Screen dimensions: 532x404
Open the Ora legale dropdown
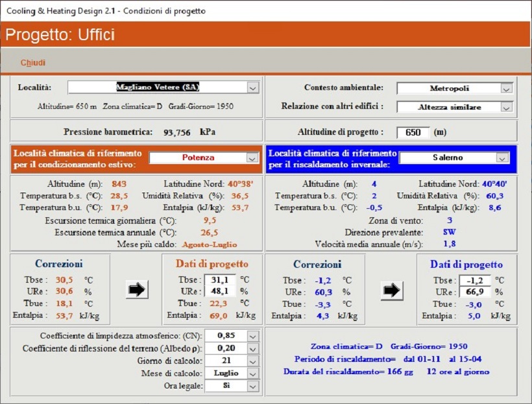(x=253, y=386)
